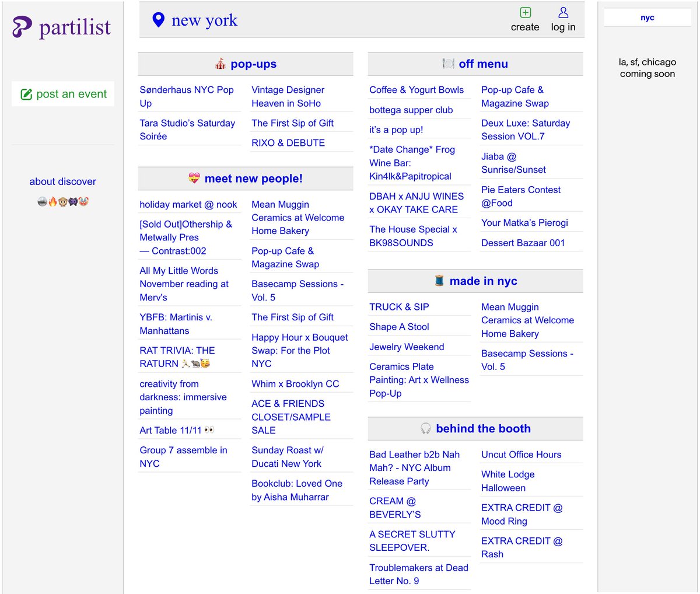The width and height of the screenshot is (700, 594).
Task: Open bottega supper club
Action: tap(411, 110)
